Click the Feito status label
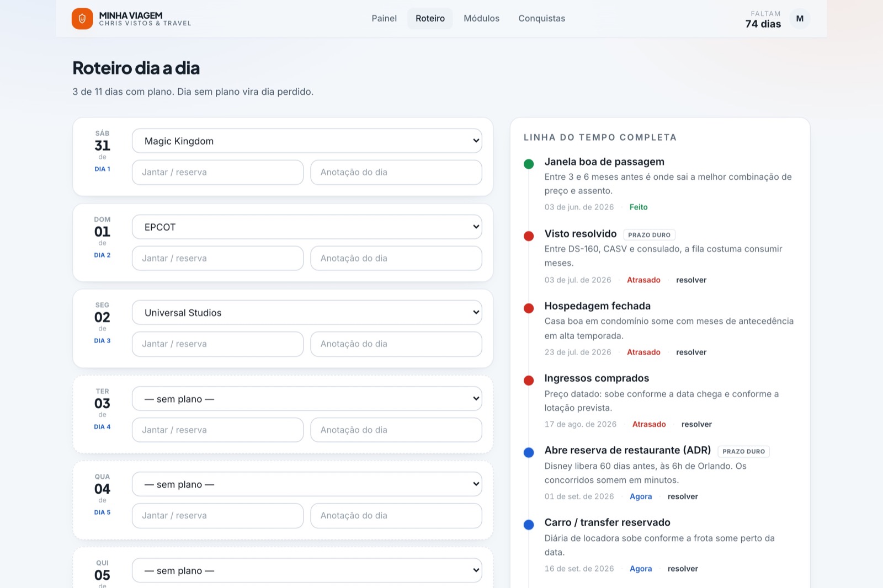This screenshot has width=883, height=588. 639,207
